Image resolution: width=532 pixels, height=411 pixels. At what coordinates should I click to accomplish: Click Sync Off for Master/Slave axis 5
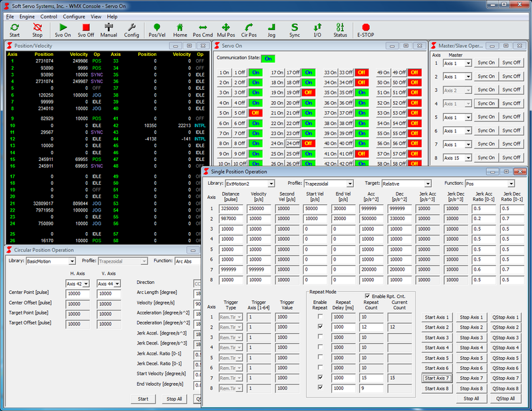coord(511,117)
